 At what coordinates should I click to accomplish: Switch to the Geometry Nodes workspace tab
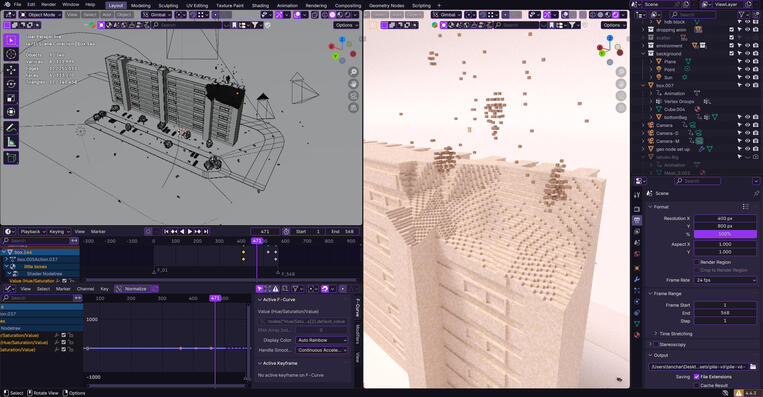386,5
